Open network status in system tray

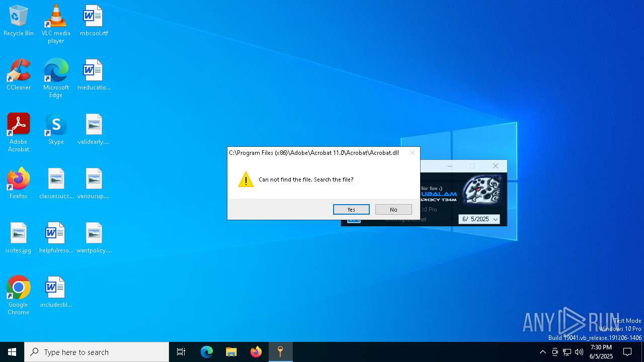click(567, 352)
